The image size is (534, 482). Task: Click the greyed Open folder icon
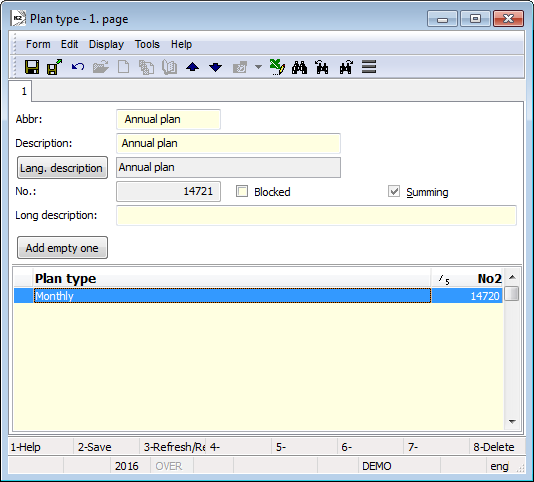[101, 67]
